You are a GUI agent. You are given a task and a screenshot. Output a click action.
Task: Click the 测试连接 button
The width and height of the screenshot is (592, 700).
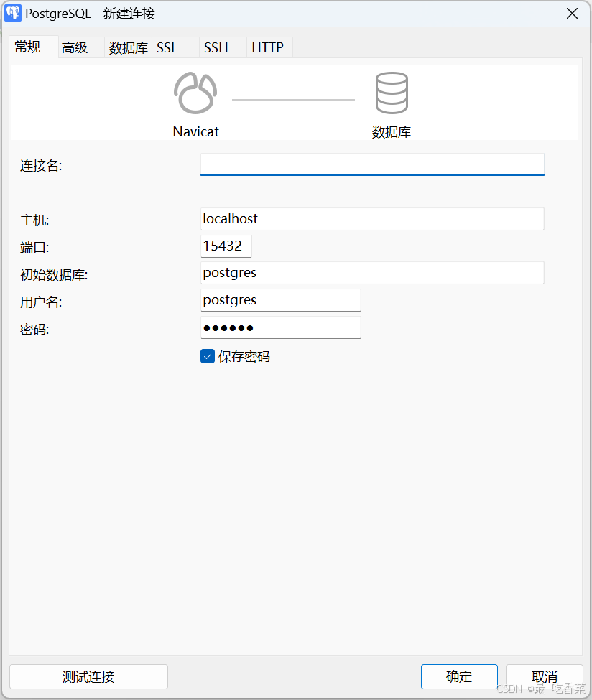click(88, 676)
